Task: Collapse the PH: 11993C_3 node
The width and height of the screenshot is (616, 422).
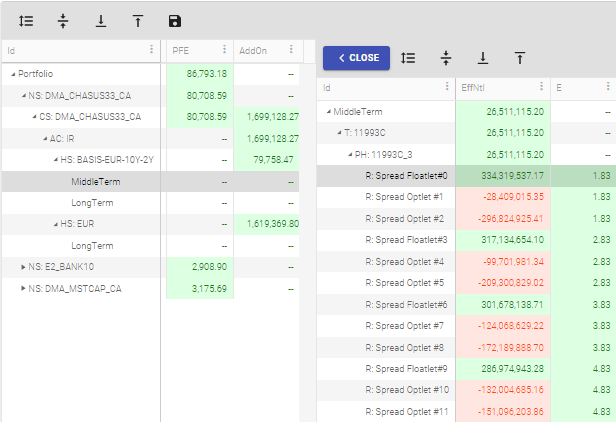Action: click(x=350, y=155)
